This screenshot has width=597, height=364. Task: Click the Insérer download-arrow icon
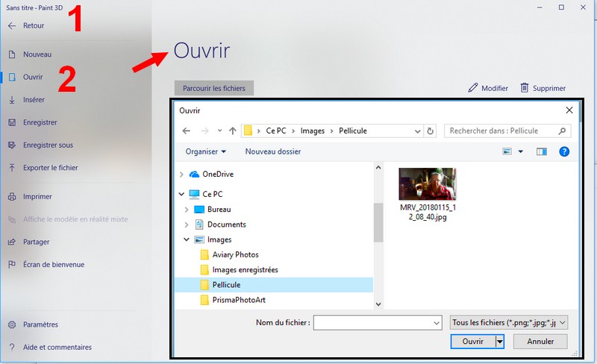tap(12, 100)
